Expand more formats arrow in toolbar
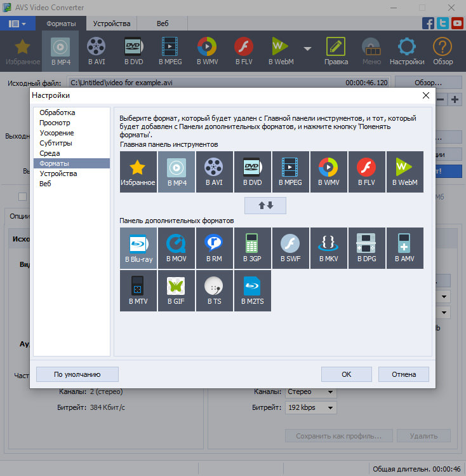The width and height of the screenshot is (466, 476). click(307, 48)
